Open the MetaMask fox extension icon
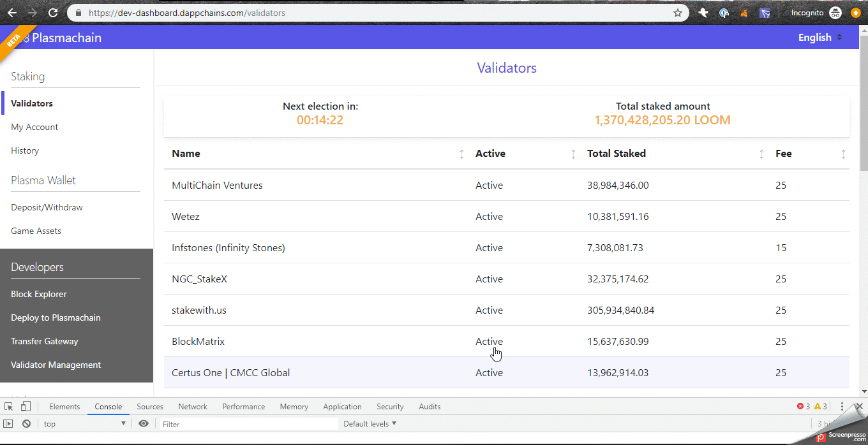This screenshot has height=445, width=868. (744, 12)
